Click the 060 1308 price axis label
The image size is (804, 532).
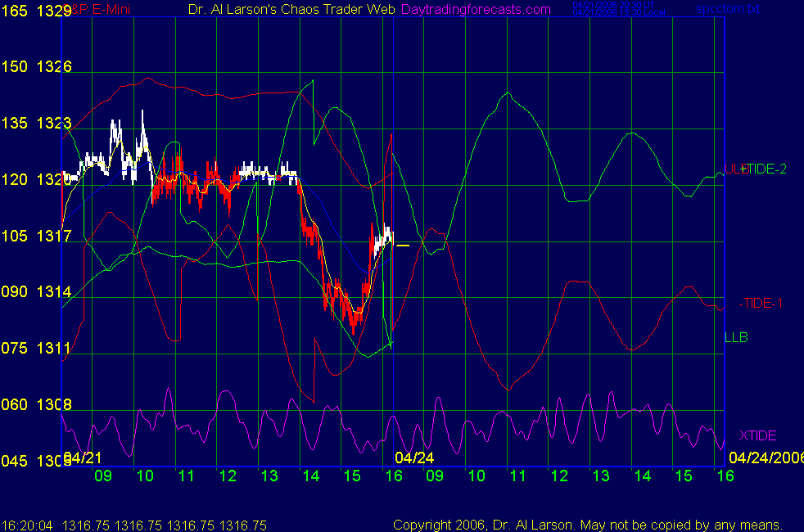tap(36, 404)
